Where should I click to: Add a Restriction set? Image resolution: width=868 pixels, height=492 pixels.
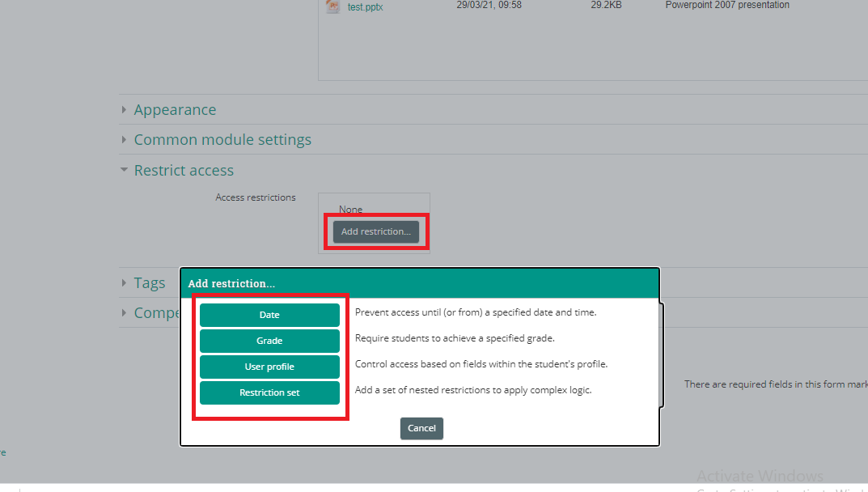(x=269, y=392)
